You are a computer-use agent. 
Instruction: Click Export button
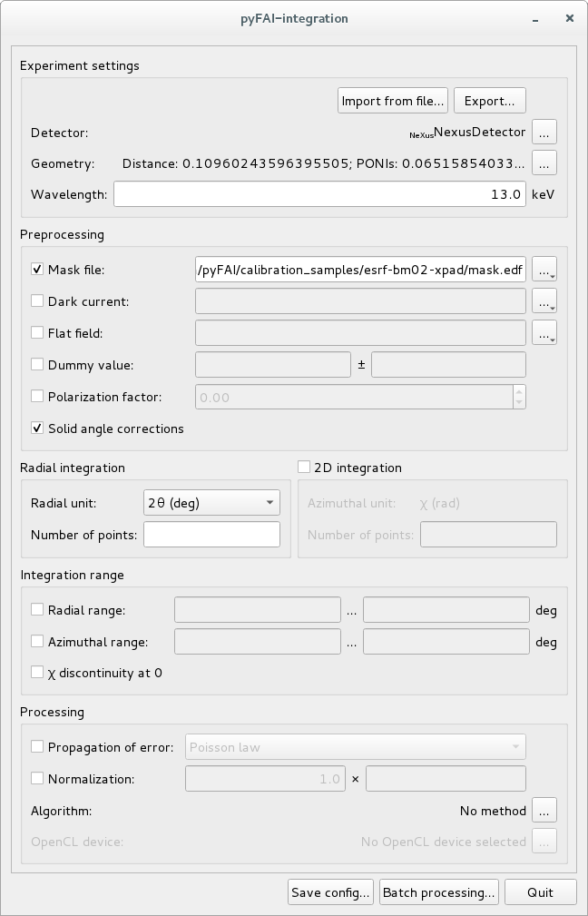[489, 101]
